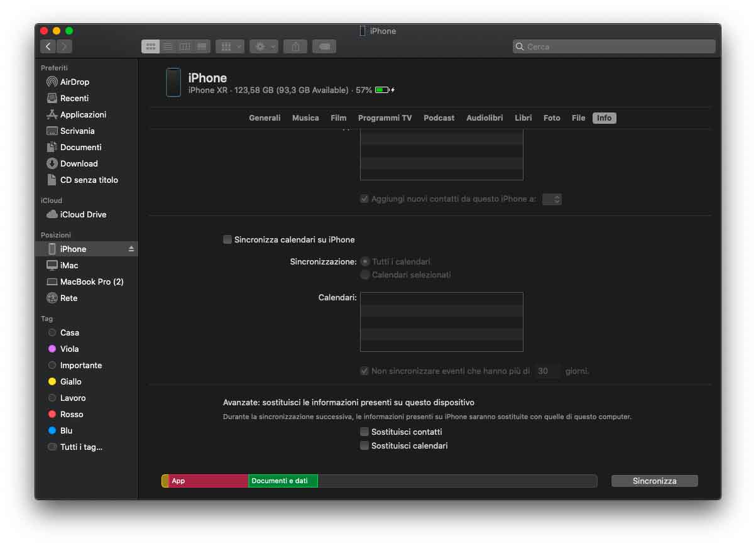Click the iPhone window title icon

click(363, 31)
